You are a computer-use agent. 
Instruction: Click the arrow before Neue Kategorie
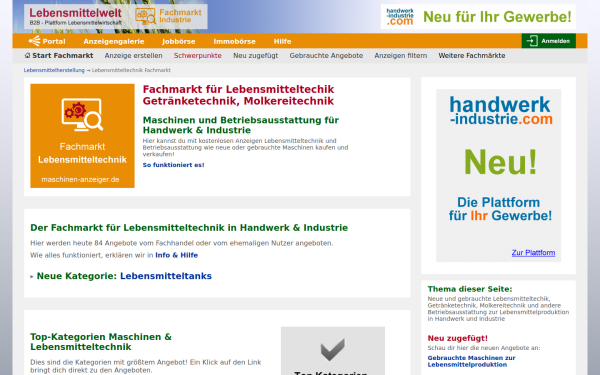[x=32, y=276]
